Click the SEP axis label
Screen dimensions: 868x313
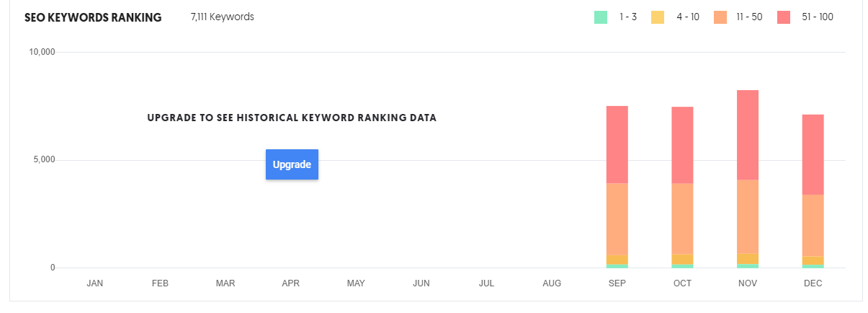tap(617, 283)
